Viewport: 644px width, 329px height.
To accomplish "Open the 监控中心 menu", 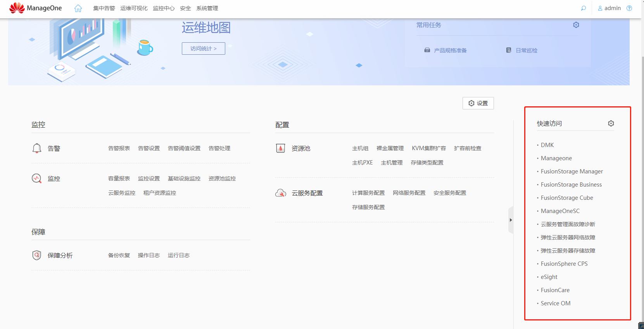I will pos(164,8).
